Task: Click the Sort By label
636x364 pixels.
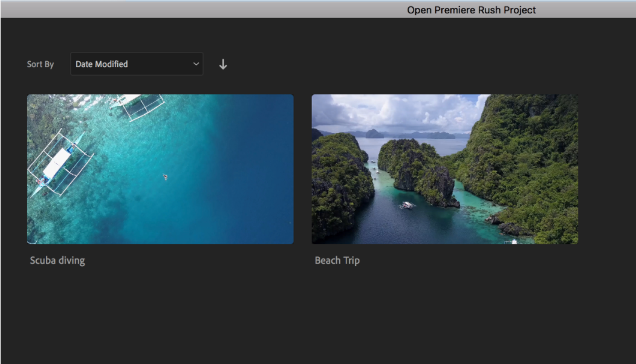Action: [40, 64]
